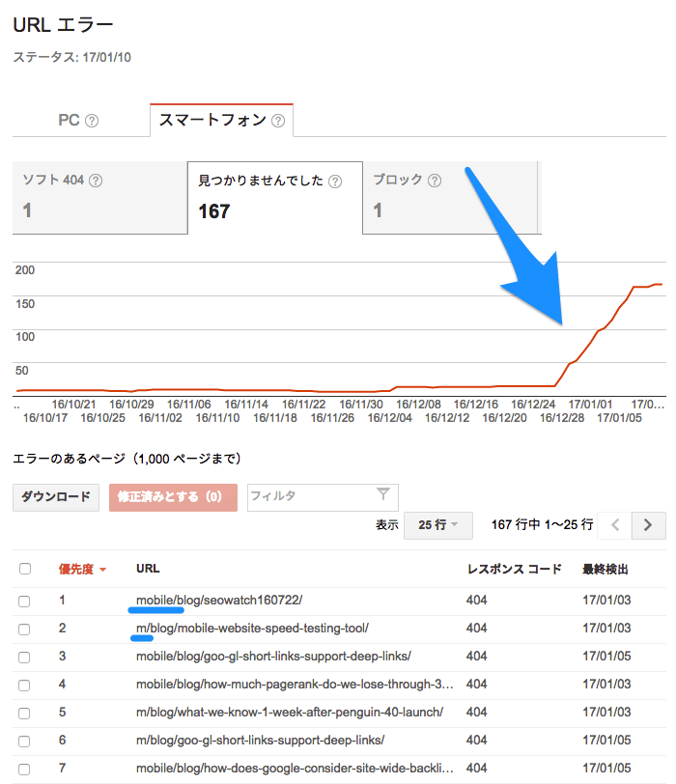Select checkbox for mobile-website-speed-testing-tool row
Viewport: 676px width, 784px height.
[x=25, y=629]
